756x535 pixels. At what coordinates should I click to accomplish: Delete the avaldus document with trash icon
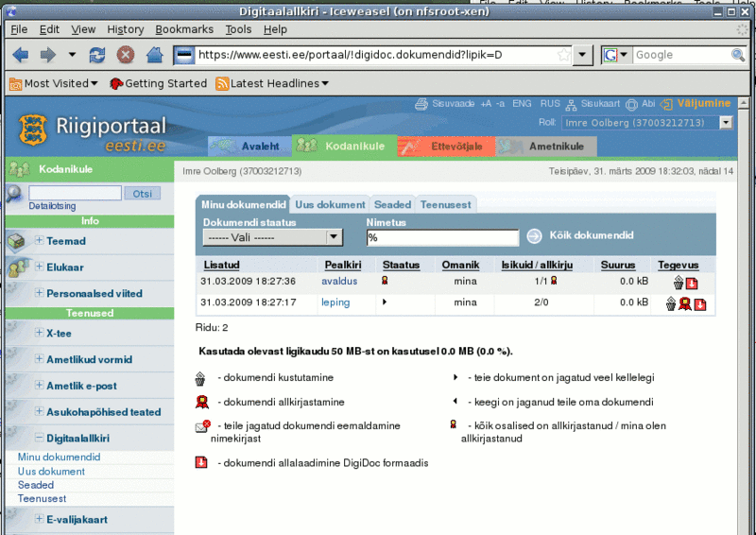[x=679, y=283]
